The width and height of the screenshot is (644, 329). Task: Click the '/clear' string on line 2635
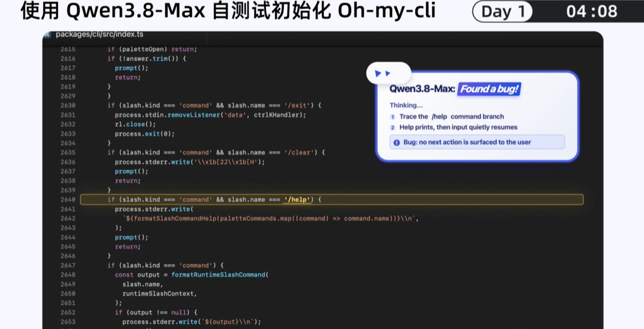coord(298,153)
